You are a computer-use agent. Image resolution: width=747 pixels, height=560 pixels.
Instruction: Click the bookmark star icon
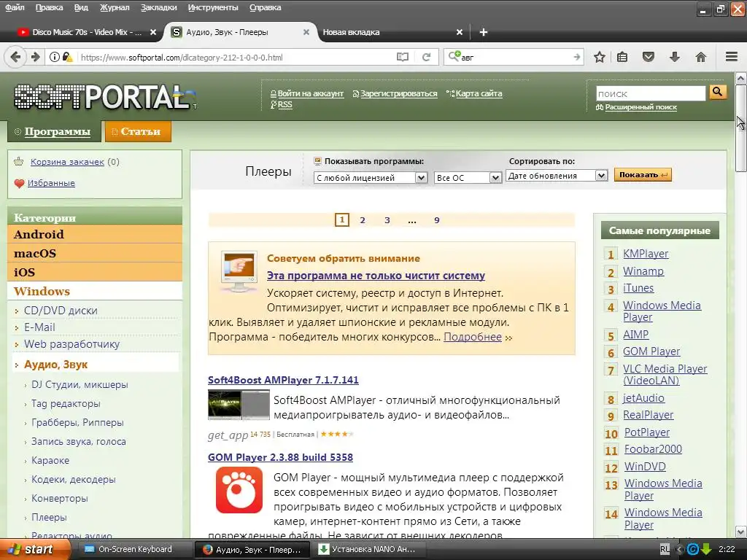[x=600, y=57]
